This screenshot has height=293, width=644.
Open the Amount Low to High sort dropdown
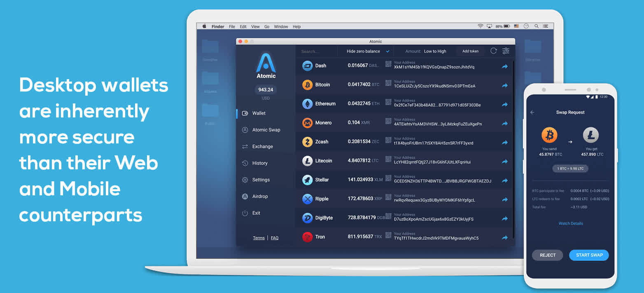click(x=426, y=52)
